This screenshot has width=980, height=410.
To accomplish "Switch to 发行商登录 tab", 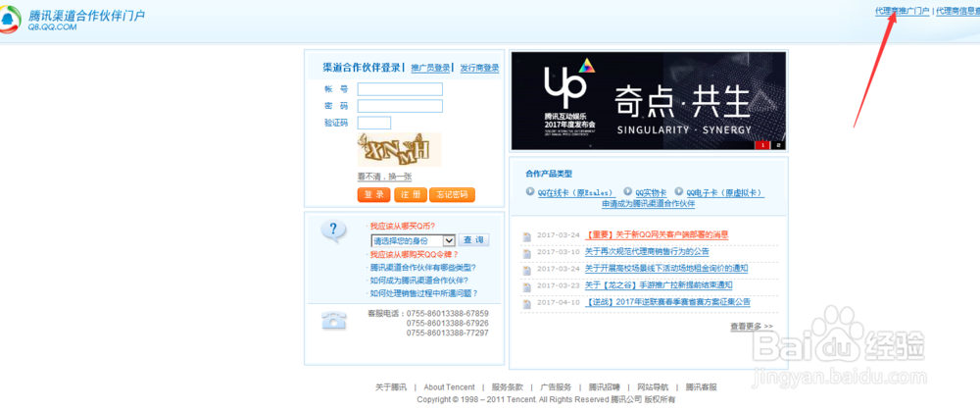I will pyautogui.click(x=479, y=69).
